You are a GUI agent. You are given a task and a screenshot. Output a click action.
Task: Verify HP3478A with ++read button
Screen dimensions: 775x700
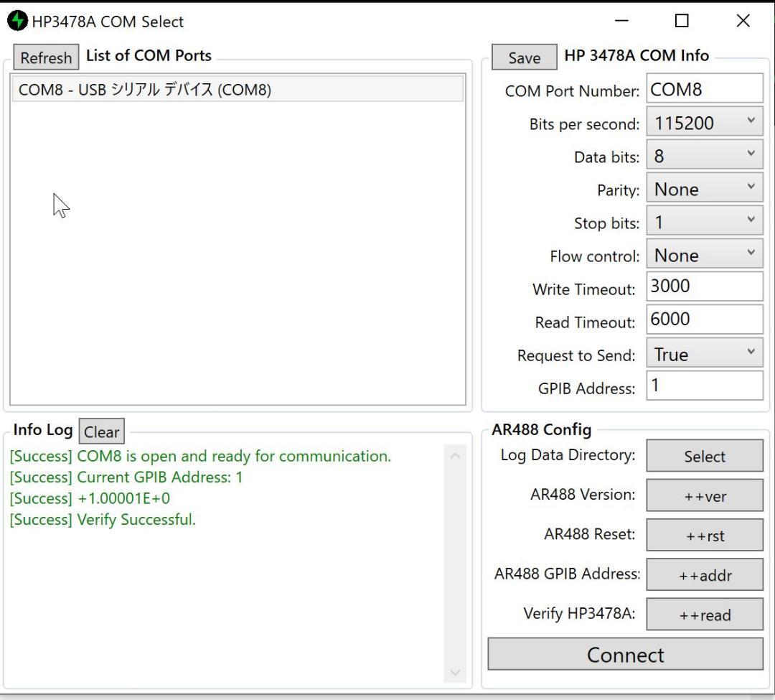(704, 615)
